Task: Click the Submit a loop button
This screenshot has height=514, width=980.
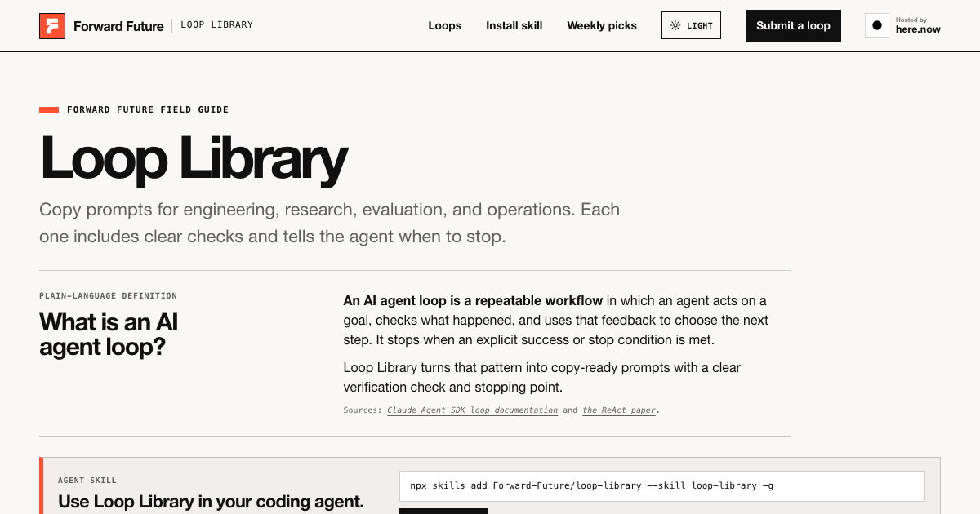Action: tap(793, 25)
